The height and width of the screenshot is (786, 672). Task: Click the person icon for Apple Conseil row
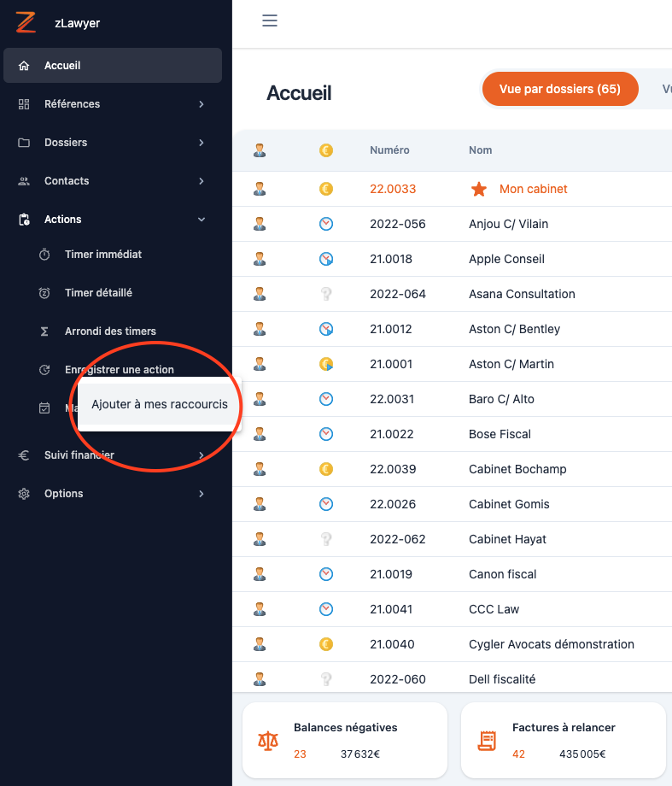pos(260,259)
